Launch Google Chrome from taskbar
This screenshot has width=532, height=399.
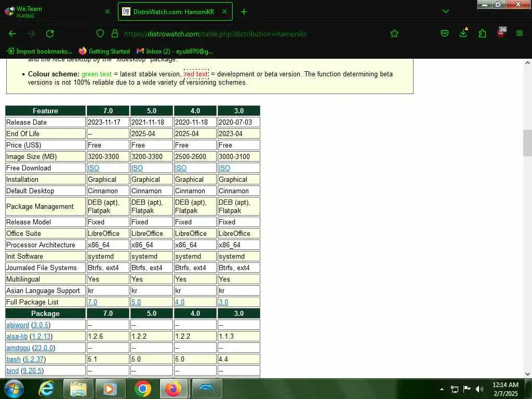tap(143, 389)
